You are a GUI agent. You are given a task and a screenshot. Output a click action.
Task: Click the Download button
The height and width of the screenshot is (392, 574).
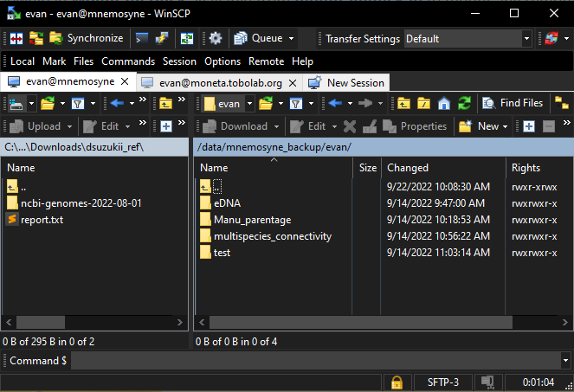[235, 126]
